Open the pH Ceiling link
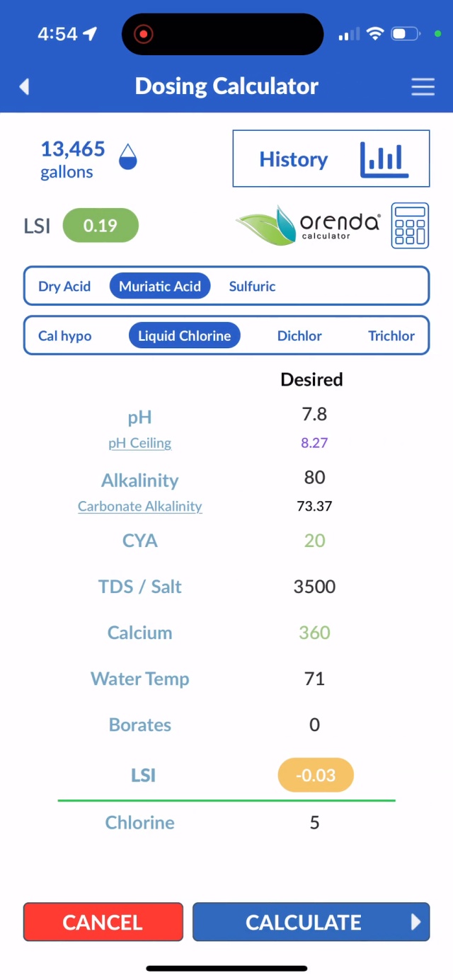This screenshot has height=980, width=453. tap(139, 443)
